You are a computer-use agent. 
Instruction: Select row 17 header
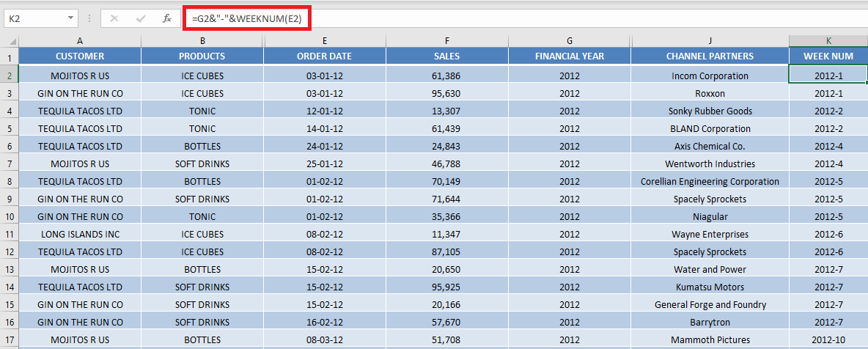[10, 339]
